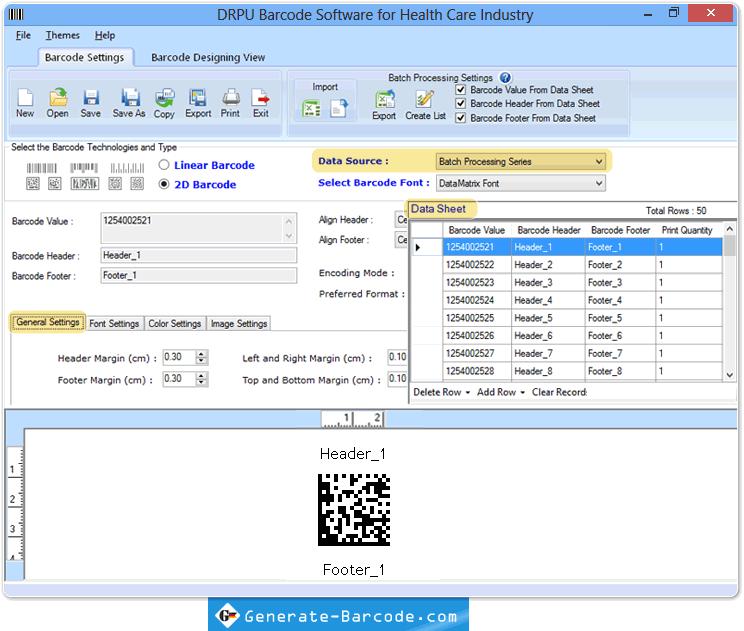Image resolution: width=744 pixels, height=631 pixels.
Task: Select the 2D Barcode radio button
Action: coord(164,184)
